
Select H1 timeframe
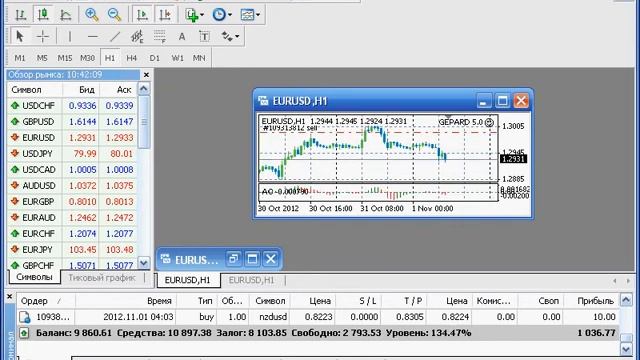110,58
